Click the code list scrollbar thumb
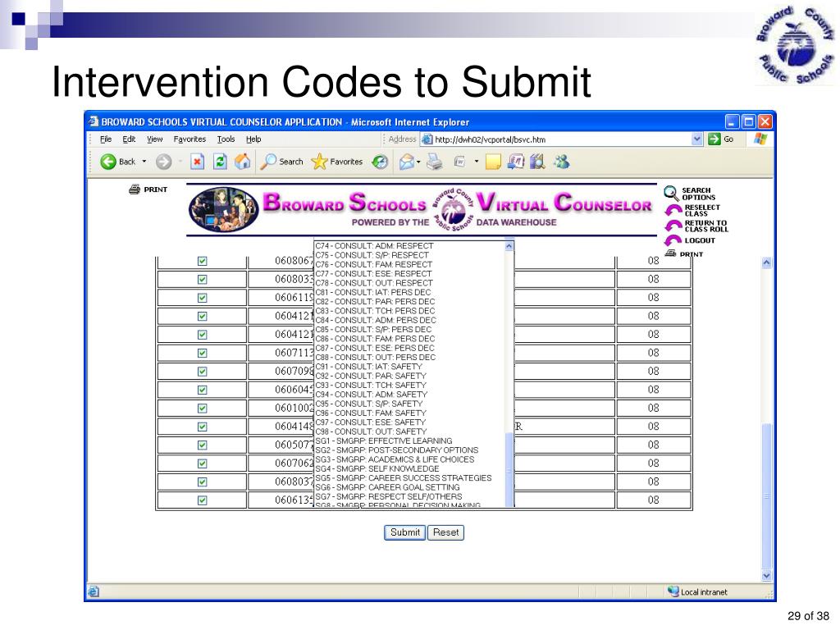Screen dimensions: 840x630 coord(509,469)
